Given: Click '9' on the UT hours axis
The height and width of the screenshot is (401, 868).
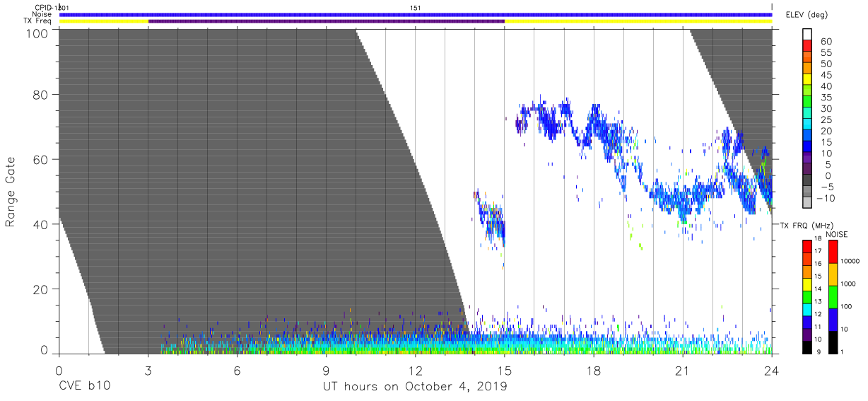Looking at the screenshot, I should tap(327, 371).
